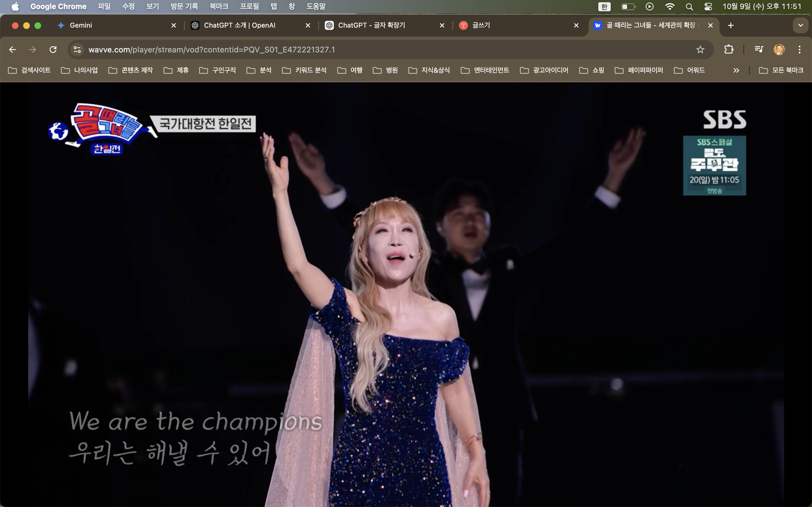Close the ChatGPT 글자 확장기 tab

click(442, 25)
